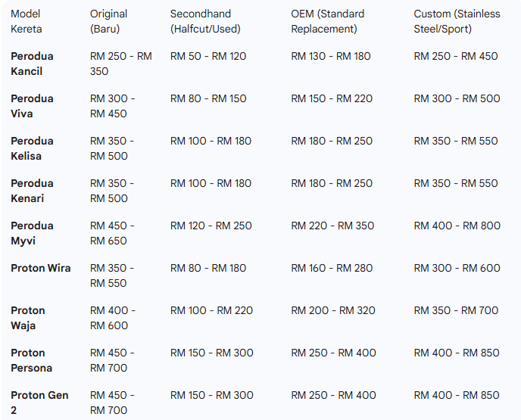Click the Perodua Kenari model name
521x420 pixels.
pos(32,191)
